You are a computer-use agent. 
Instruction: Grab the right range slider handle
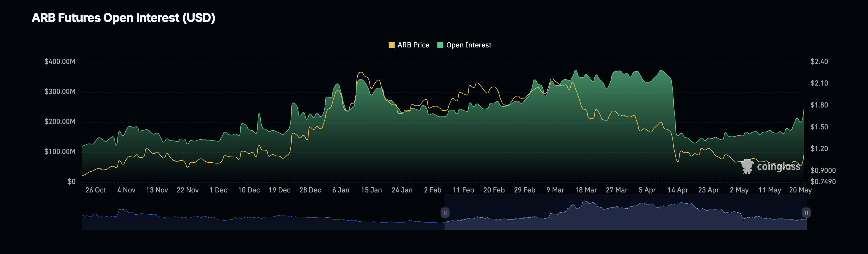click(x=806, y=213)
